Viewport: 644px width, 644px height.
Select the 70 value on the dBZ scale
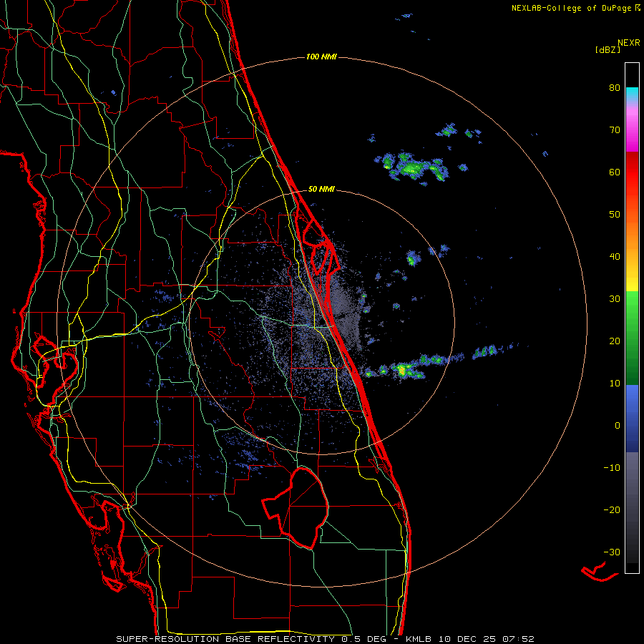tap(615, 130)
